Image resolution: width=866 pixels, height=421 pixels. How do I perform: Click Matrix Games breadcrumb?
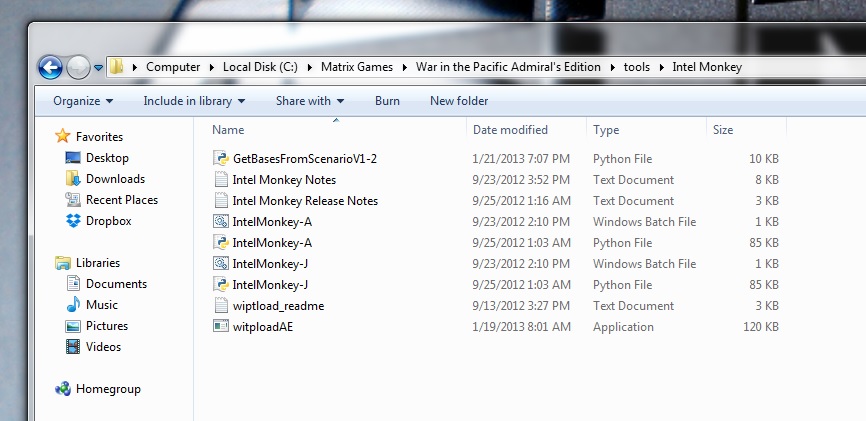click(x=357, y=67)
